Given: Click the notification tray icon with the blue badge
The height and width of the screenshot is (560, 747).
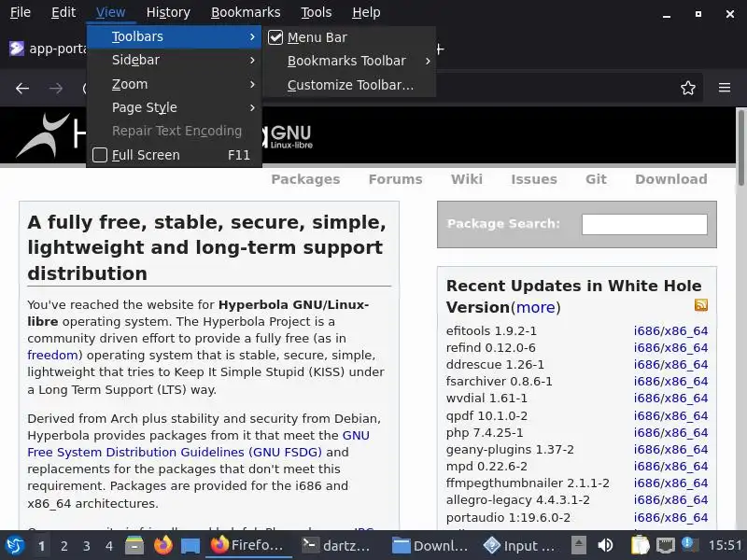Looking at the screenshot, I should [x=690, y=545].
